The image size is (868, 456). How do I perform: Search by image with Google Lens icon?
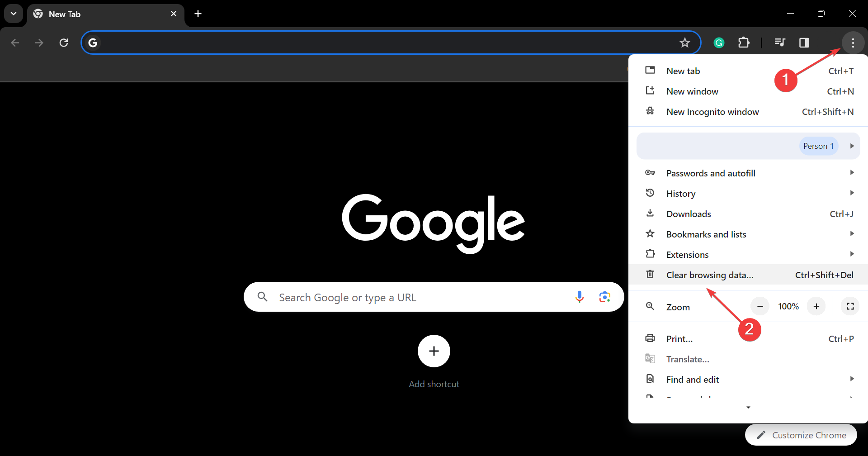click(605, 297)
